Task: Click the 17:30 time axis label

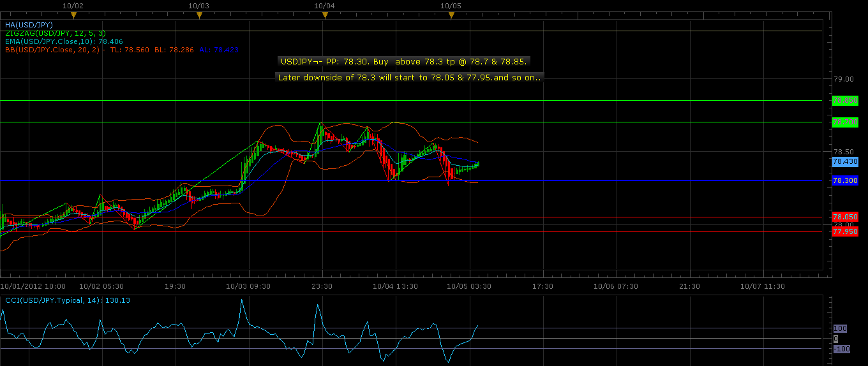Action: pos(542,286)
